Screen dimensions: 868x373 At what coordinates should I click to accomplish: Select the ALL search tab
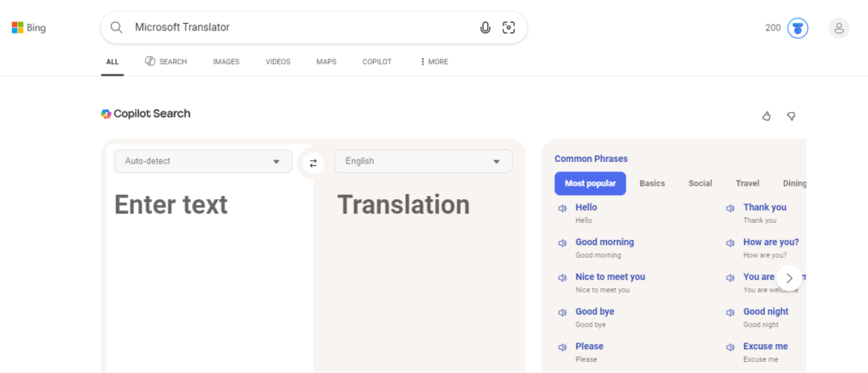pyautogui.click(x=113, y=61)
